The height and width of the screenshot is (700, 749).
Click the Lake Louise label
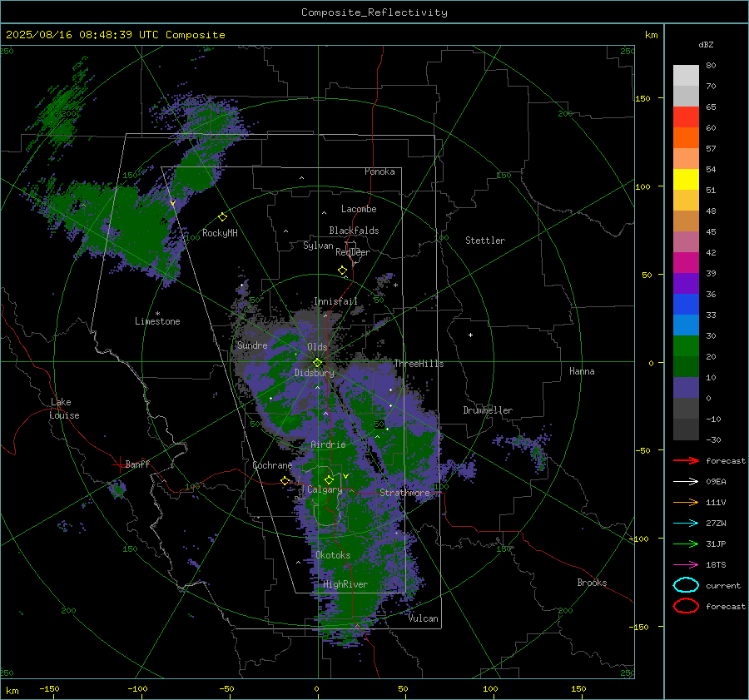64,409
